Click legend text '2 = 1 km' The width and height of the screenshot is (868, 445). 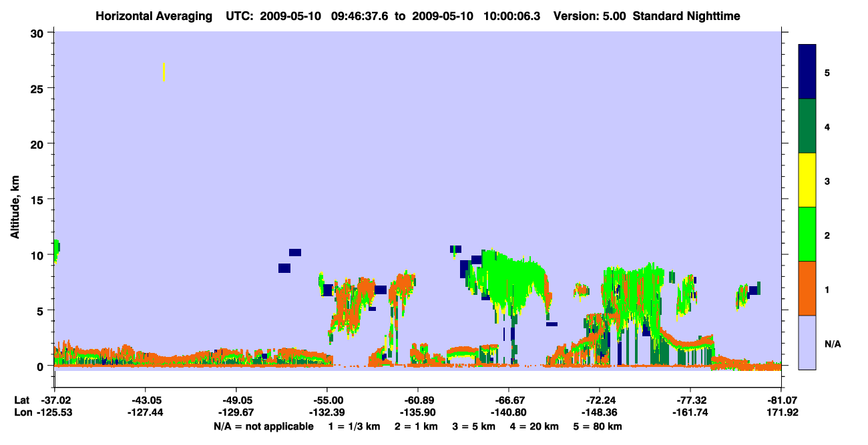pyautogui.click(x=417, y=426)
